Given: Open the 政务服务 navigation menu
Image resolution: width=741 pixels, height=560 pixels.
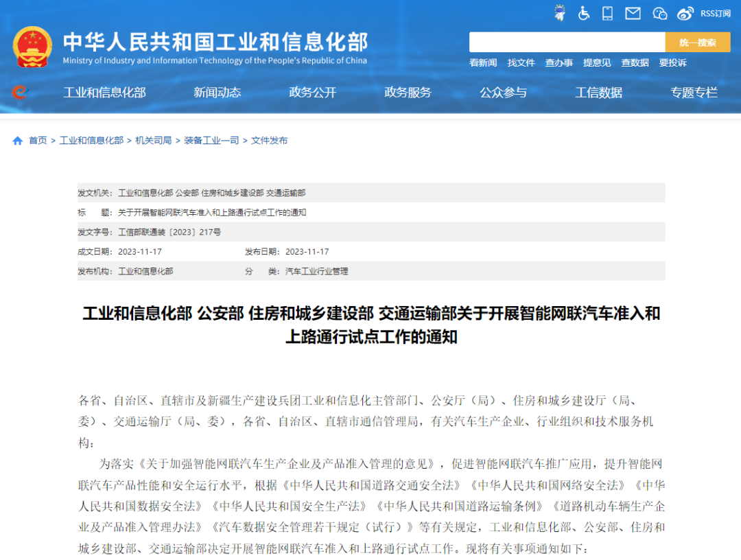Looking at the screenshot, I should pyautogui.click(x=408, y=93).
